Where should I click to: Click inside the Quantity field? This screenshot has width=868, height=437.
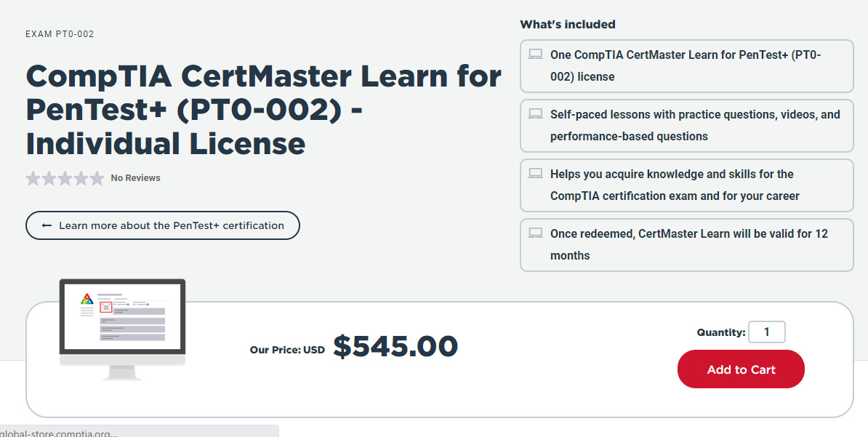pos(767,332)
